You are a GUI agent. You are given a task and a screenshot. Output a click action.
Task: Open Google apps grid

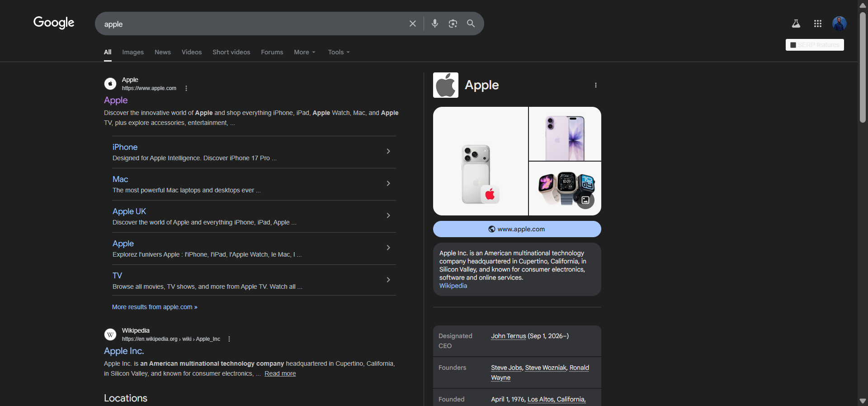click(x=818, y=24)
